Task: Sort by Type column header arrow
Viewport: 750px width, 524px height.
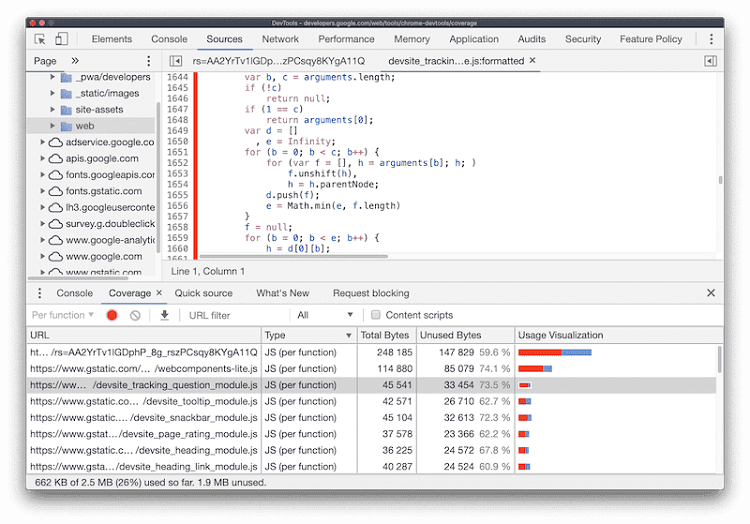Action: [x=348, y=336]
